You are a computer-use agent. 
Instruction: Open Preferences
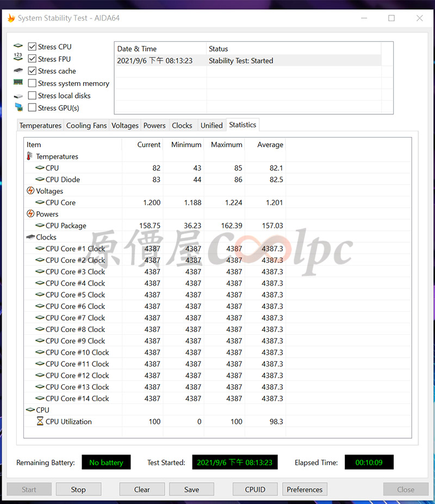pos(304,489)
